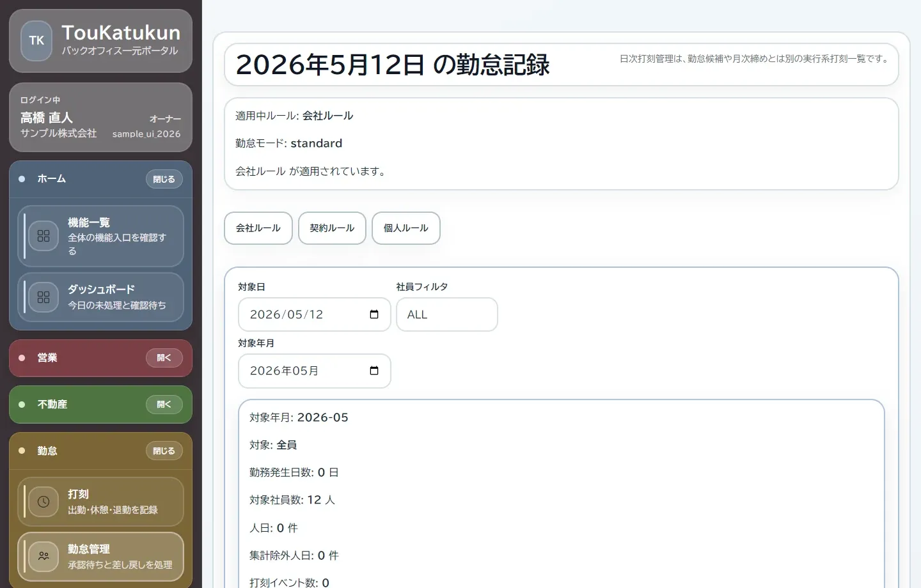Click the 対象日 date field 2026/05/12
This screenshot has height=588, width=921.
314,314
